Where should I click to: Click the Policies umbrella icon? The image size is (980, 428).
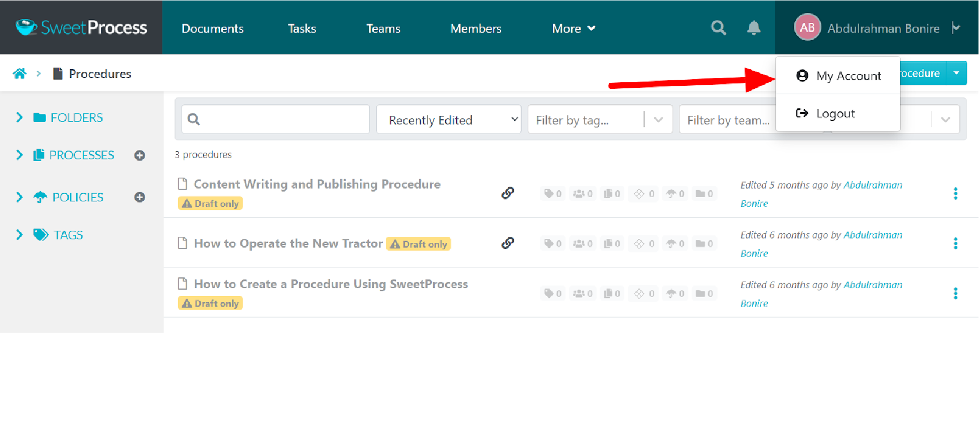point(40,197)
